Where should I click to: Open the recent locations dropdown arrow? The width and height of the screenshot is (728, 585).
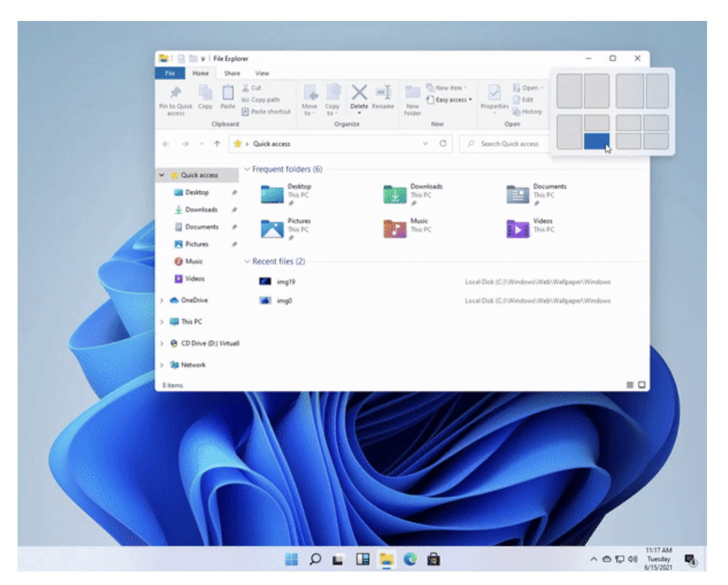tap(201, 144)
